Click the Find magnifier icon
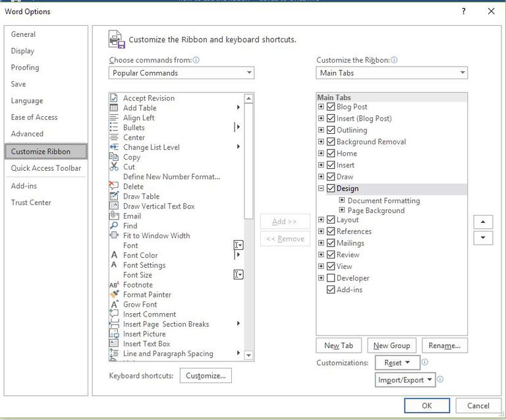506x420 pixels. 114,225
